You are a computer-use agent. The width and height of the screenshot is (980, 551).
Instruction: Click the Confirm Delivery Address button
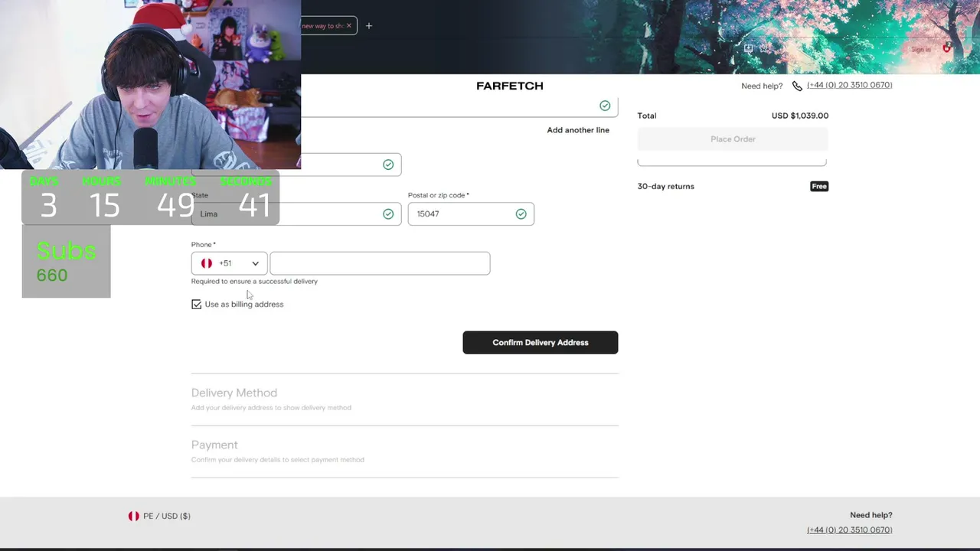click(541, 343)
